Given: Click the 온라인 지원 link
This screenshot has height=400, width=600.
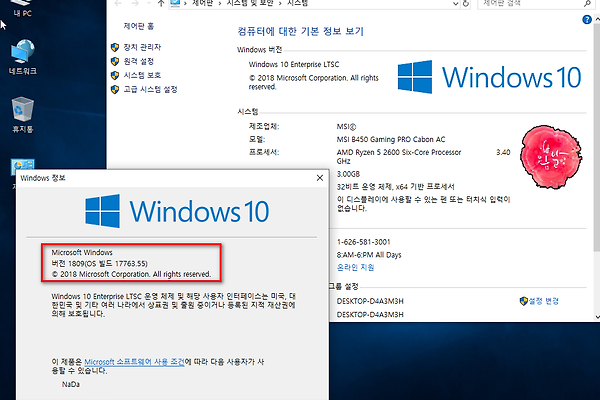Looking at the screenshot, I should (x=355, y=268).
